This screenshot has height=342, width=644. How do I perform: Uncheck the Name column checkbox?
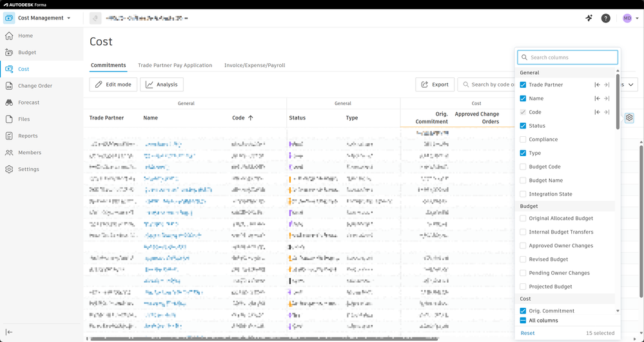[523, 99]
